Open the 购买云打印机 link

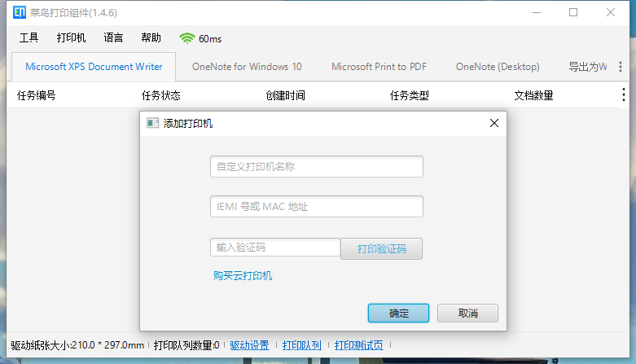[x=243, y=276]
